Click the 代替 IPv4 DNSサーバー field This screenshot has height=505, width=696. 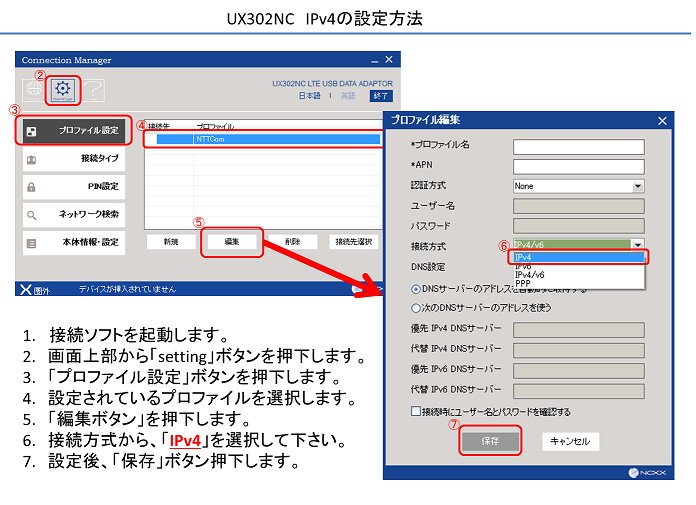(579, 350)
